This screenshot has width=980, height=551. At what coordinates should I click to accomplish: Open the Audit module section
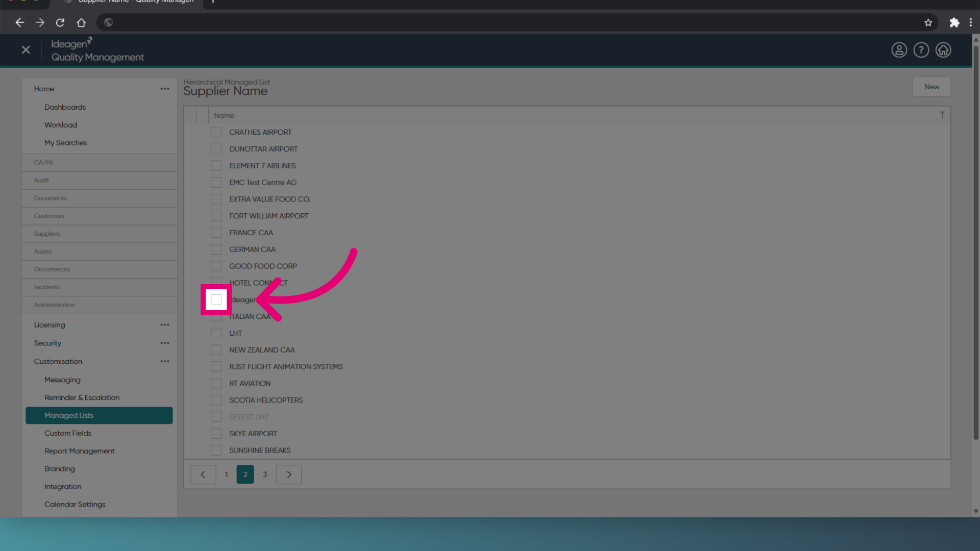point(100,181)
